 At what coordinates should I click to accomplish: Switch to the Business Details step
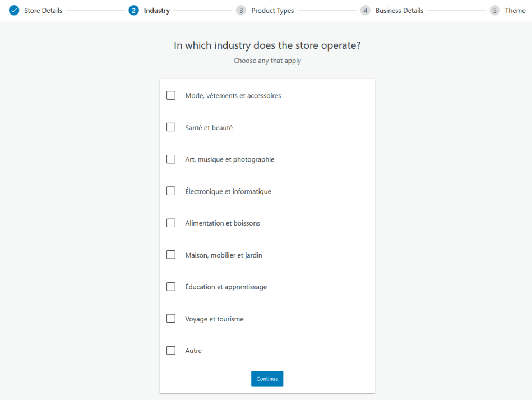click(399, 11)
